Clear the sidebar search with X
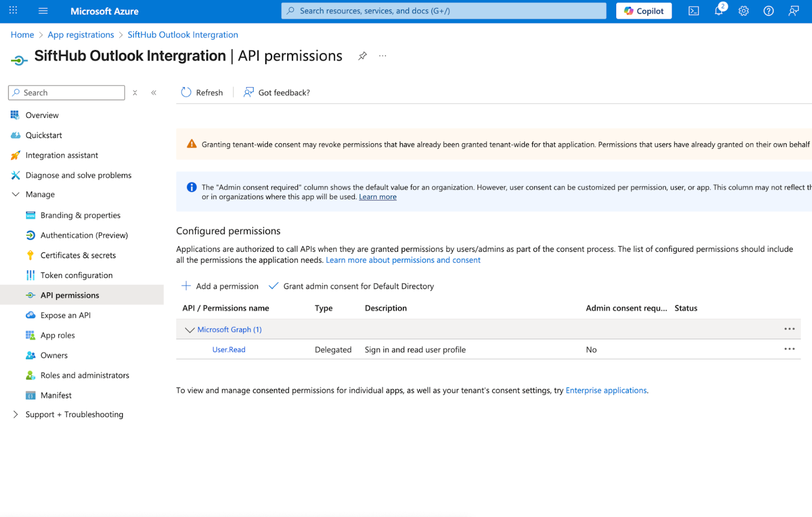This screenshot has height=517, width=812. 135,92
